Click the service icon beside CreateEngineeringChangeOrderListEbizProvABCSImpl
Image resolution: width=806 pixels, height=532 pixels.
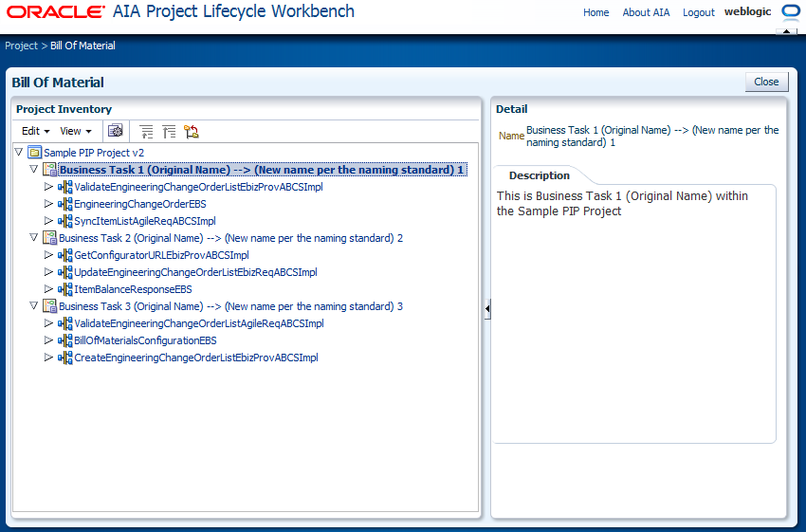(65, 358)
